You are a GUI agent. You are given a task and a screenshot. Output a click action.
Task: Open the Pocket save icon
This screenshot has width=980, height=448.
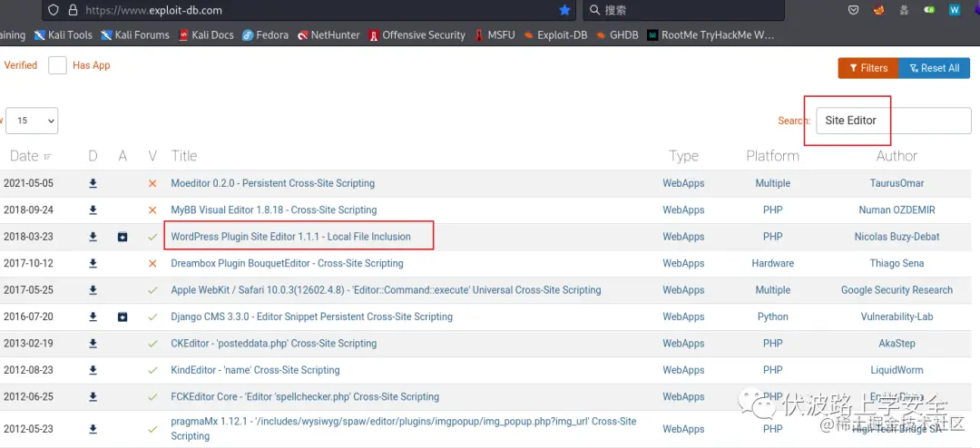(x=853, y=10)
